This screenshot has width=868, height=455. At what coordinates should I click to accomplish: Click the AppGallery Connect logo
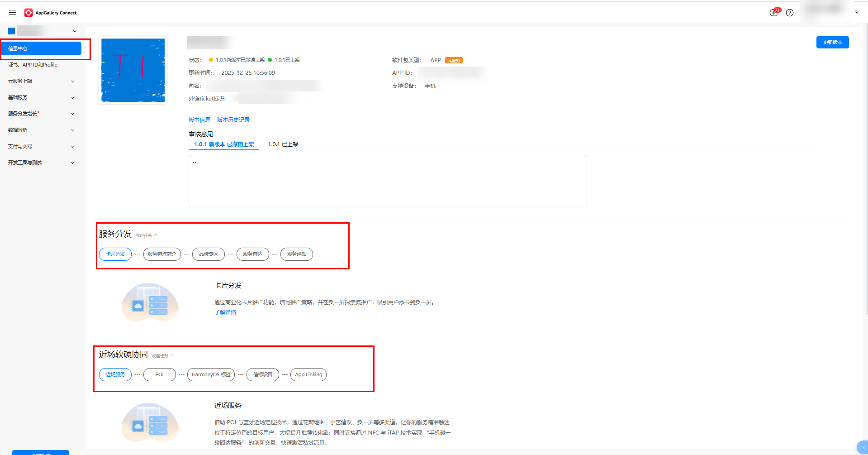tap(50, 12)
